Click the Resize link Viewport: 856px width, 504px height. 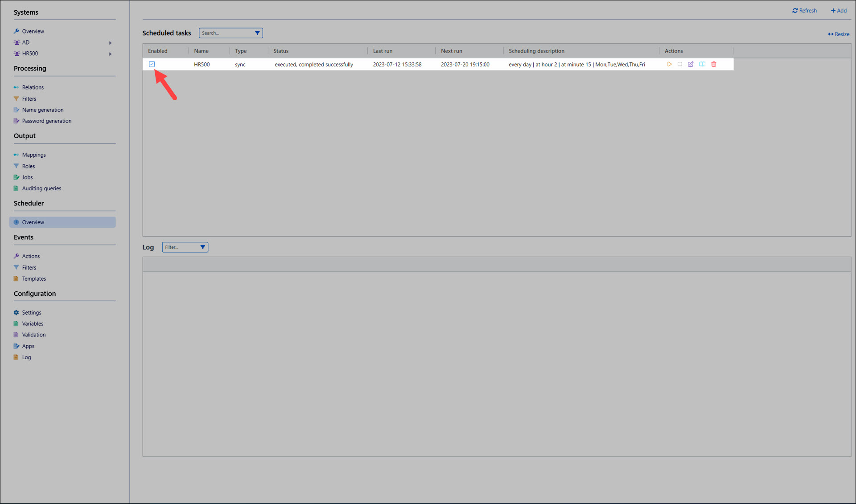[x=839, y=34]
